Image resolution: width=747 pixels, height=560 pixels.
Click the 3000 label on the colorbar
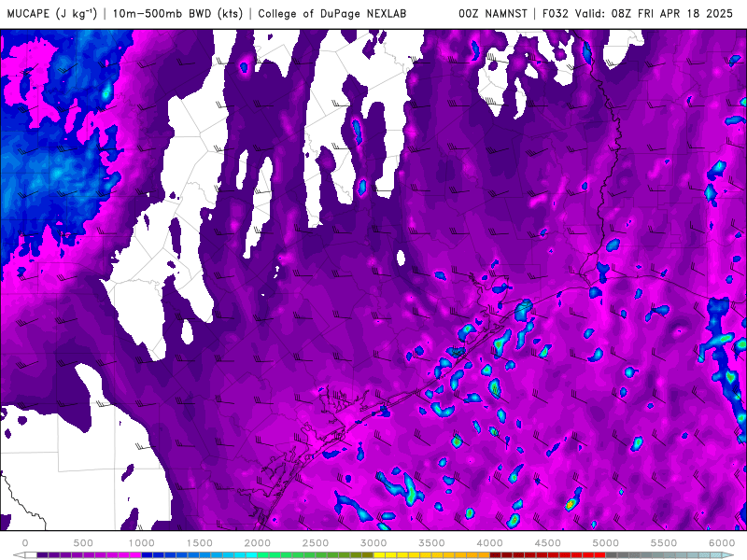click(x=373, y=543)
